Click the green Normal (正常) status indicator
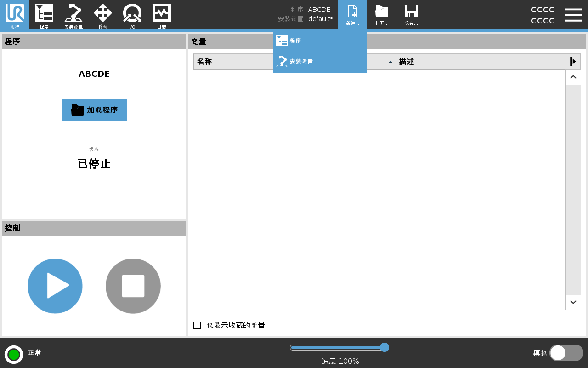 [x=14, y=355]
